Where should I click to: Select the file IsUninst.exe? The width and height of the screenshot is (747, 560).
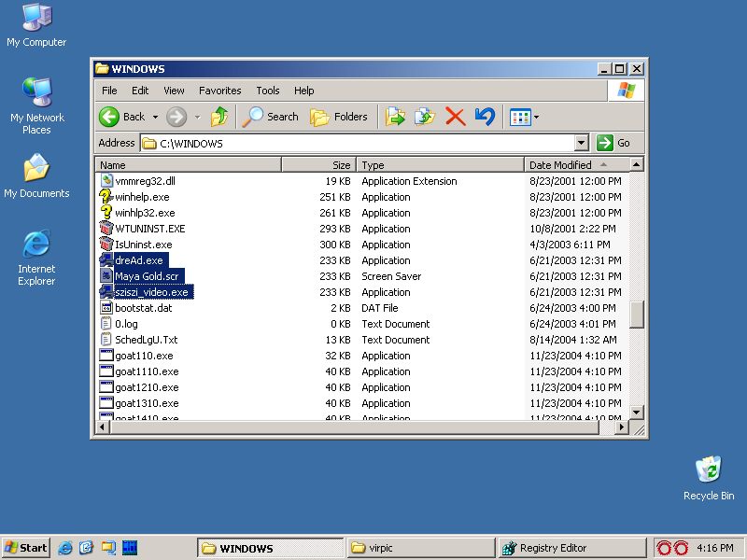coord(144,245)
